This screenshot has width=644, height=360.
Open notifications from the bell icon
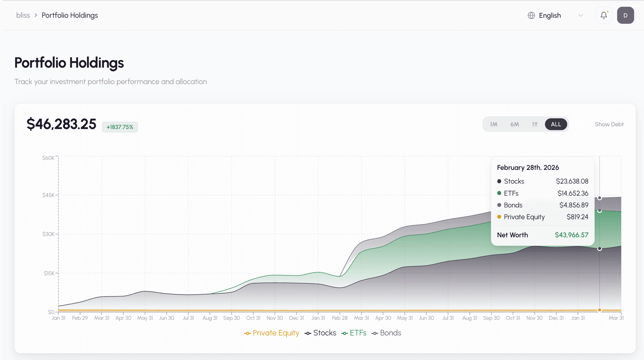[x=603, y=15]
